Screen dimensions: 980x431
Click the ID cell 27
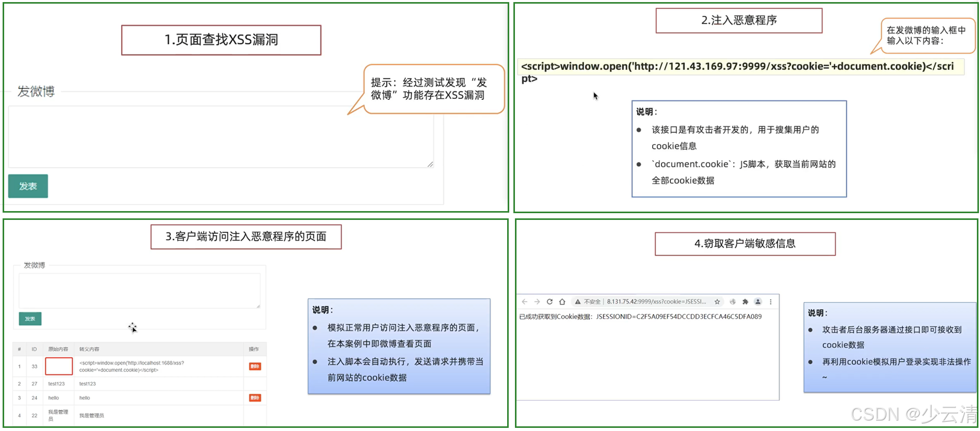tap(34, 384)
